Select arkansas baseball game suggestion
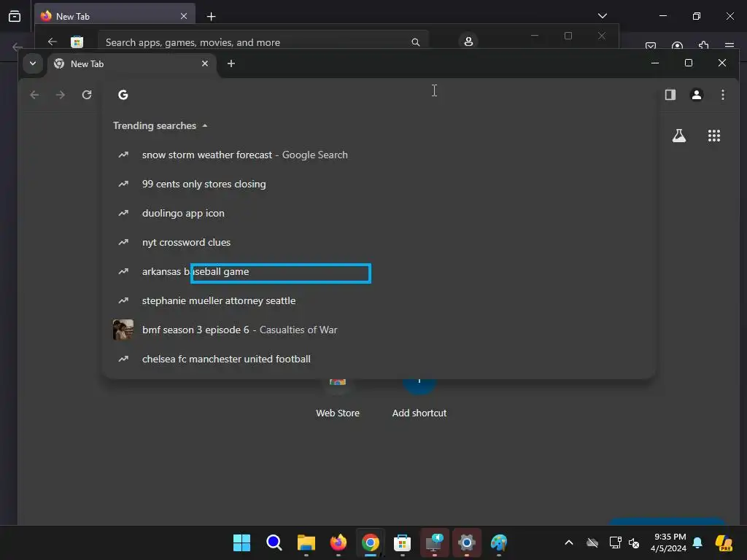Screen dimensions: 747x560 (379, 271)
